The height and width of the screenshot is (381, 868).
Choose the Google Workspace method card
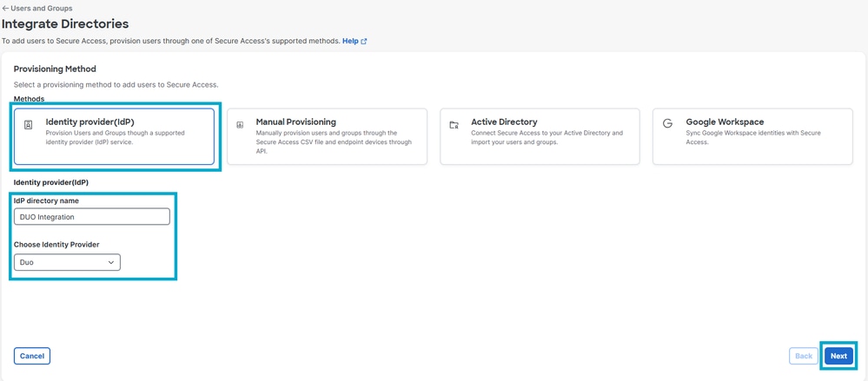752,136
